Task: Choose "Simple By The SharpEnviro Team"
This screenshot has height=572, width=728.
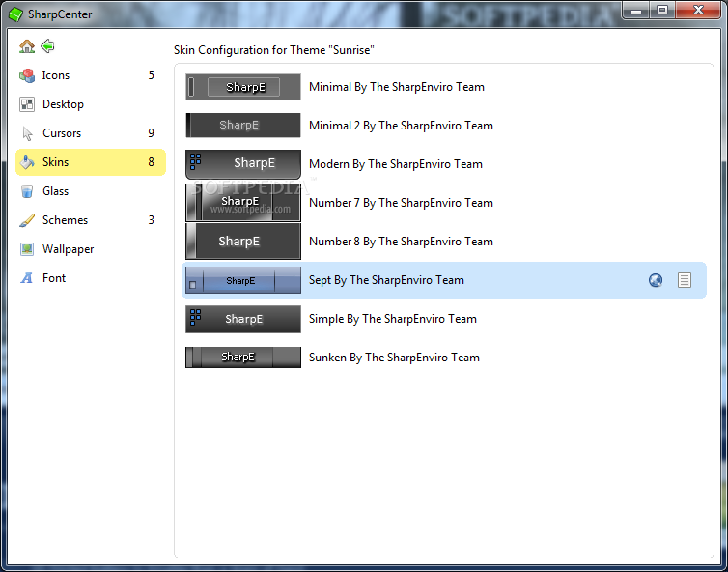Action: point(393,319)
